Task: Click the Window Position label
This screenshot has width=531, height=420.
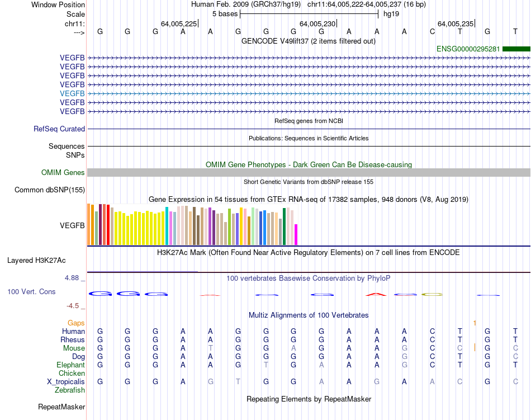Action: tap(58, 4)
